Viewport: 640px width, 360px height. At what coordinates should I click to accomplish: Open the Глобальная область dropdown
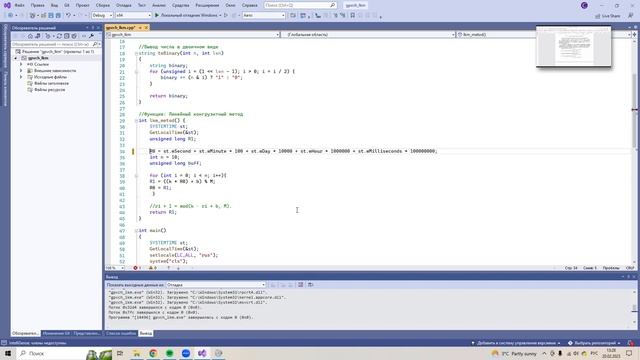pyautogui.click(x=369, y=35)
